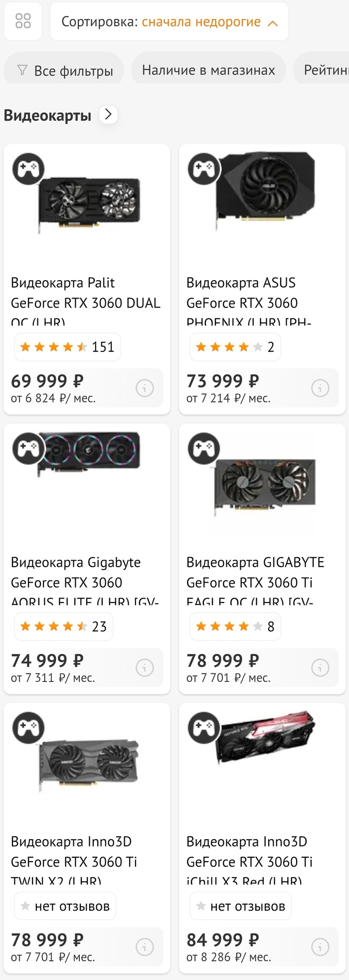This screenshot has width=349, height=980.
Task: Show price info for Palit 69 999 ₽
Action: coord(145,388)
